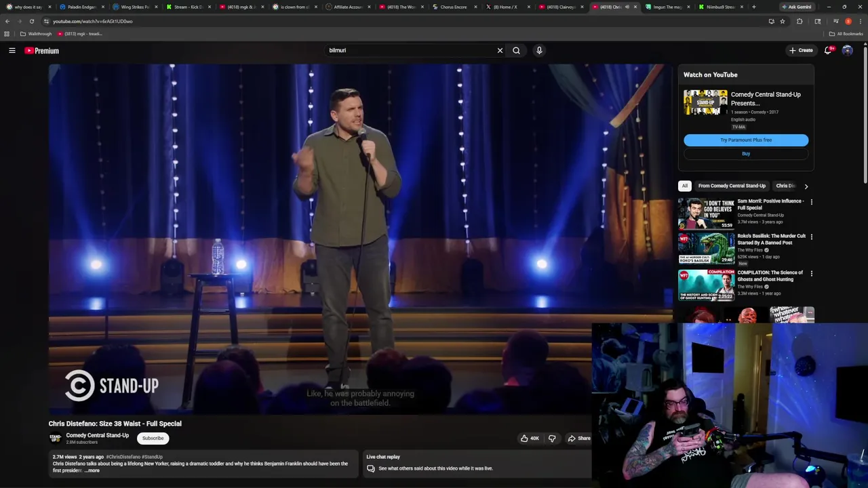868x488 pixels.
Task: Open options for Ghost Hunting compilation video
Action: 811,273
